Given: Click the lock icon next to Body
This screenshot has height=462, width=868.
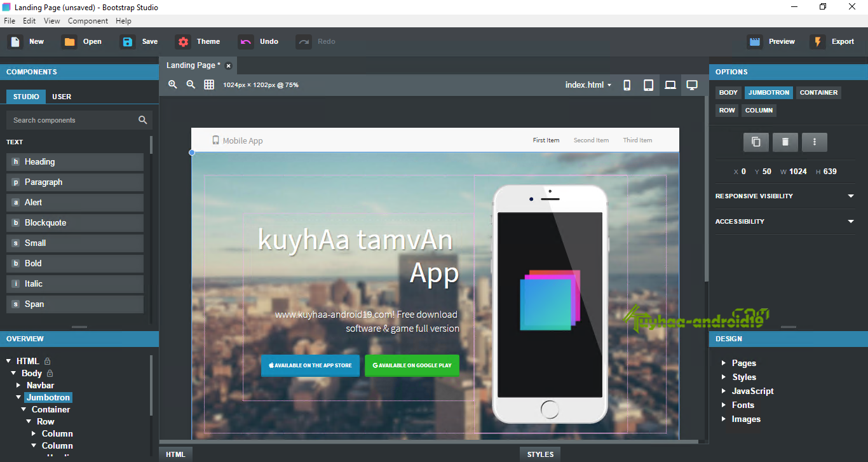Looking at the screenshot, I should tap(50, 373).
